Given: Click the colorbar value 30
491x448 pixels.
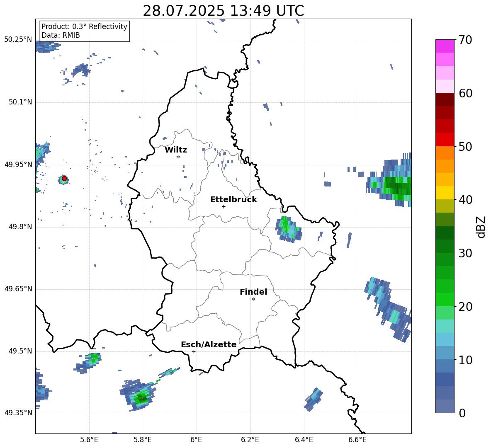Looking at the screenshot, I should 465,253.
